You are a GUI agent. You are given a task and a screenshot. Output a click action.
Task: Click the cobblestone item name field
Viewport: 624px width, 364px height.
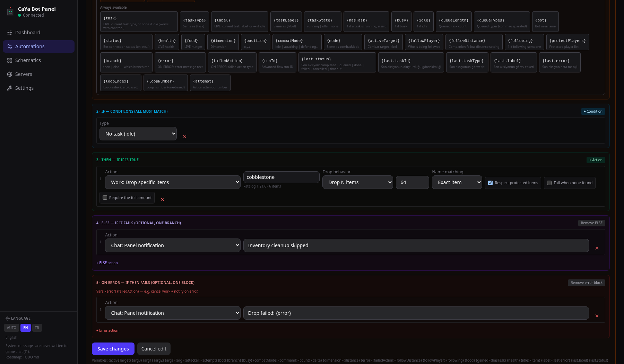[281, 177]
